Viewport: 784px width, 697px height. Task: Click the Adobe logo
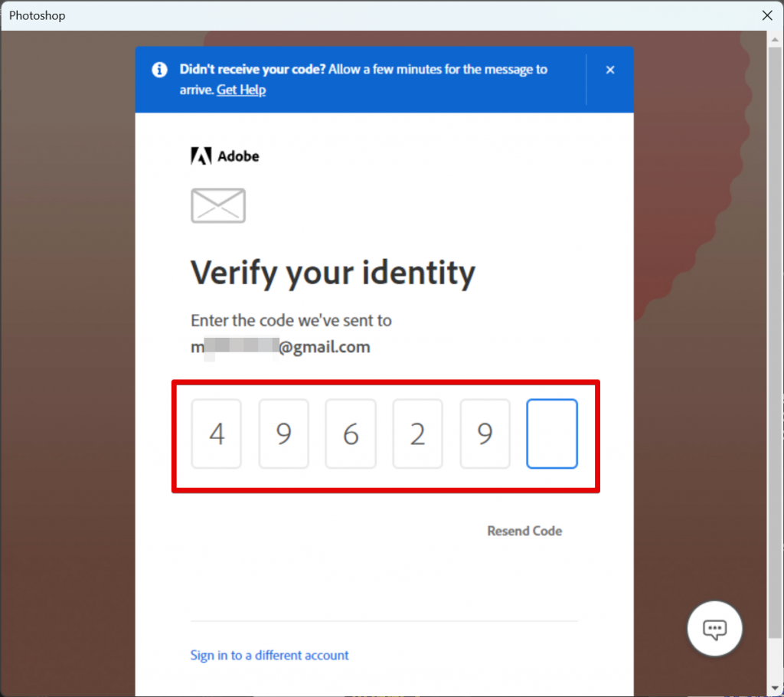[x=224, y=155]
